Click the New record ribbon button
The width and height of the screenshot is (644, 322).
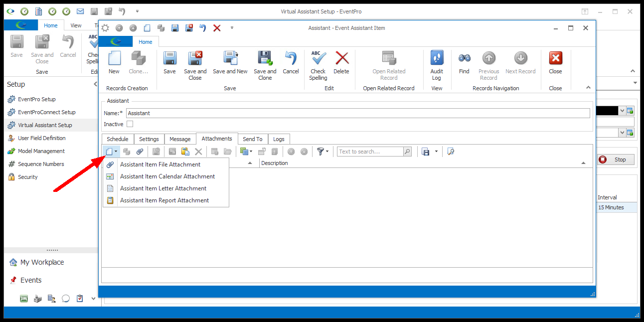coord(114,63)
